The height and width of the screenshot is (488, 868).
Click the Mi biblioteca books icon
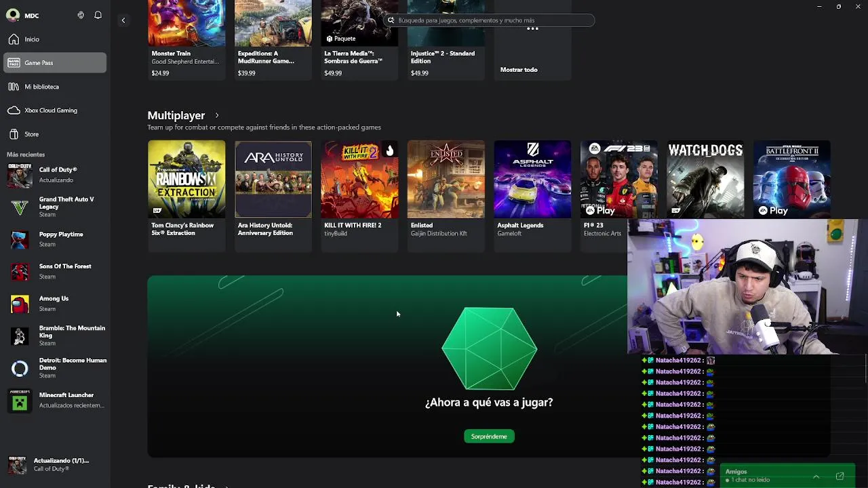[x=14, y=87]
